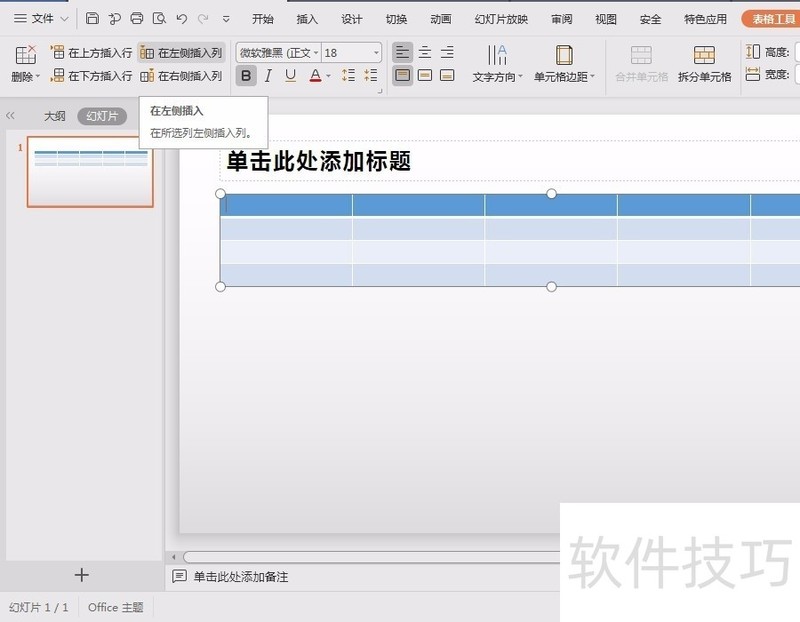The image size is (800, 622).
Task: Click Office 主题 in status bar
Action: (116, 607)
